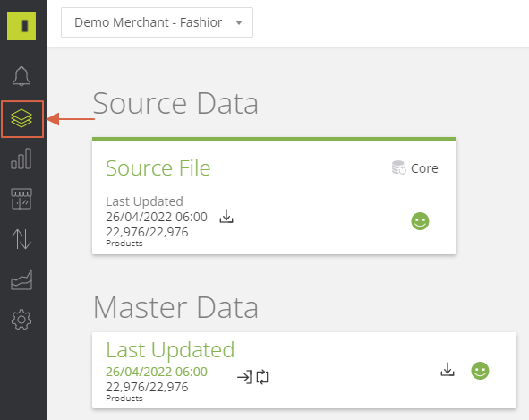Click the Source File smiley status icon
Viewport: 529px width, 420px height.
pyautogui.click(x=420, y=221)
